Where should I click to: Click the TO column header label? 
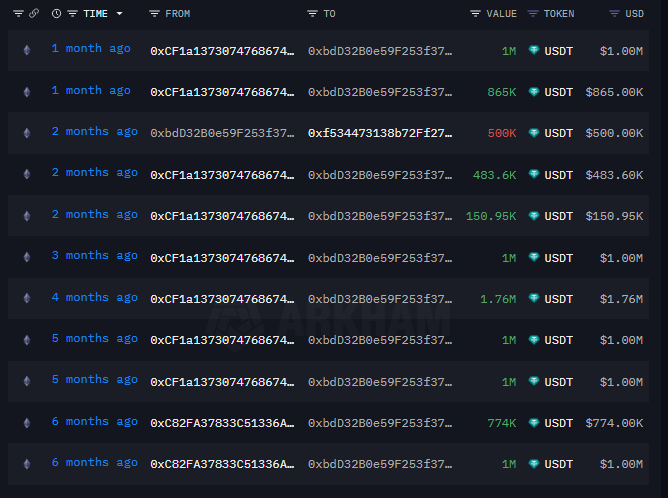(329, 14)
